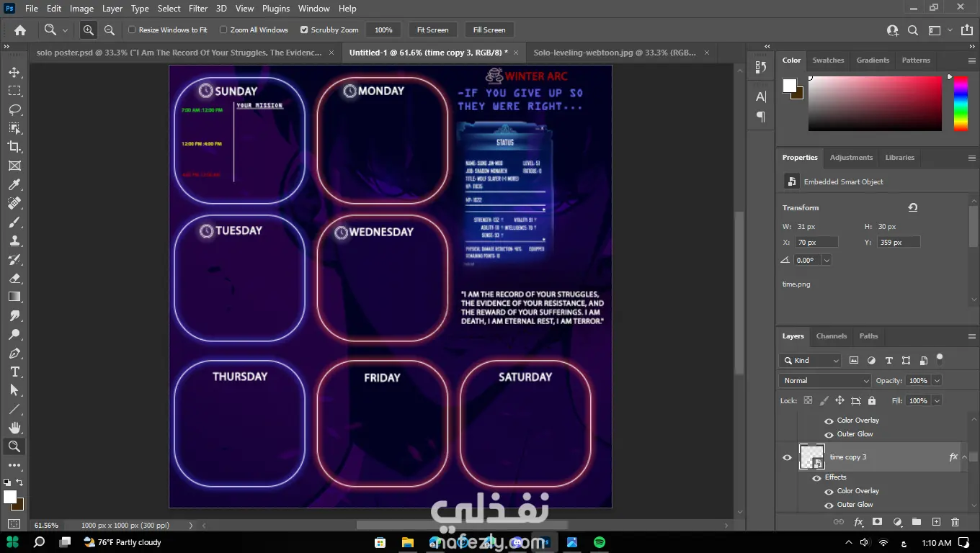Select the Brush tool

pos(14,222)
